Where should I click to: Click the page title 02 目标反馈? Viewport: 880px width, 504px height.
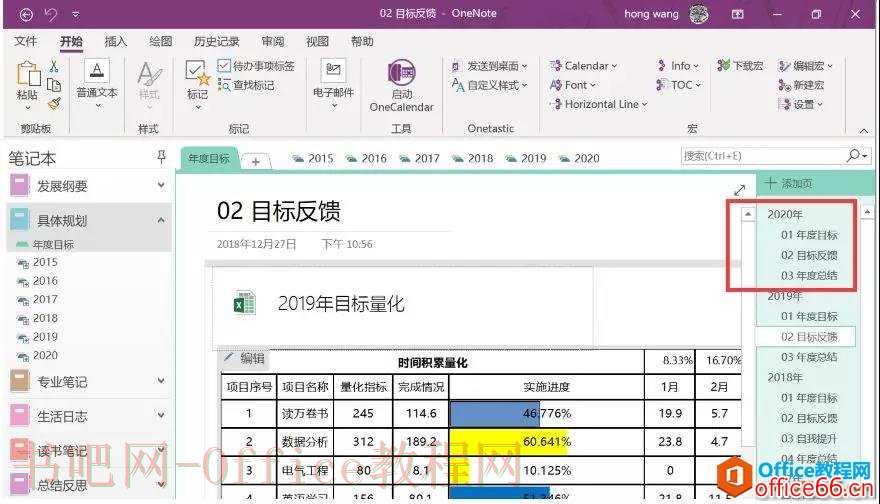coord(278,212)
